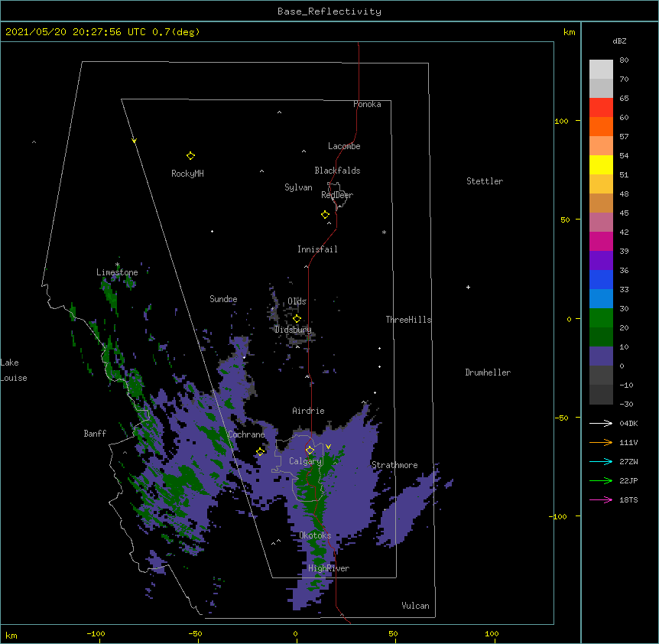Click the 50 tick on right axis
The height and width of the screenshot is (644, 659).
[565, 220]
